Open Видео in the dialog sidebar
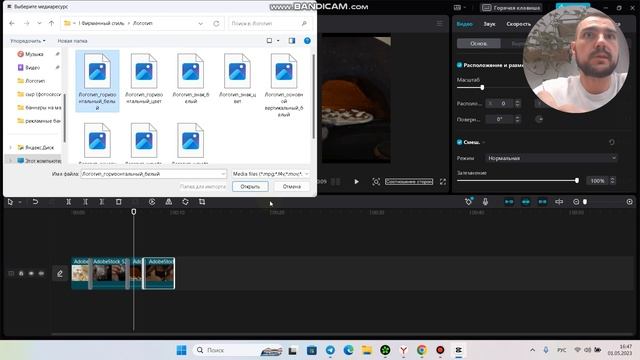Screen dimensions: 640x360 33,67
